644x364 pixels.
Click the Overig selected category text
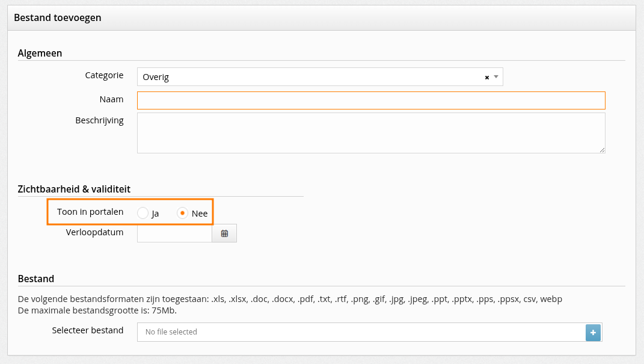click(x=156, y=77)
